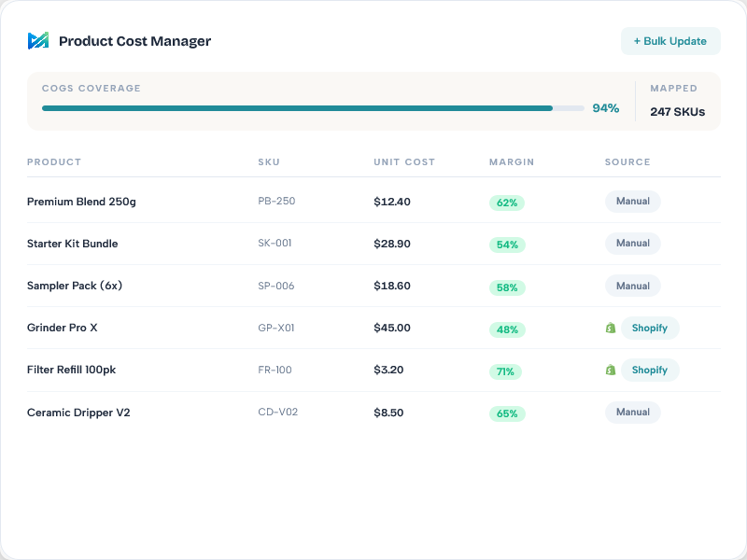Click the 247 SKUs mapped count
This screenshot has height=560, width=747.
677,112
